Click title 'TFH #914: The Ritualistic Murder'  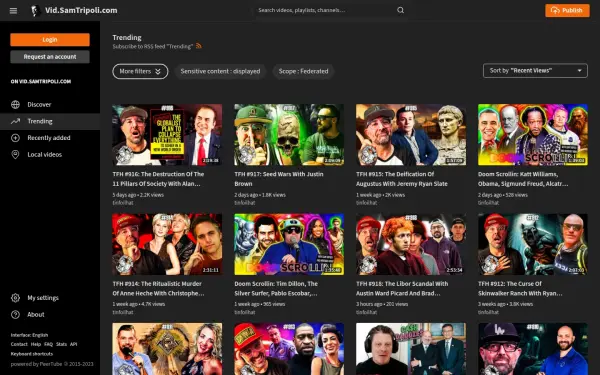pyautogui.click(x=158, y=289)
